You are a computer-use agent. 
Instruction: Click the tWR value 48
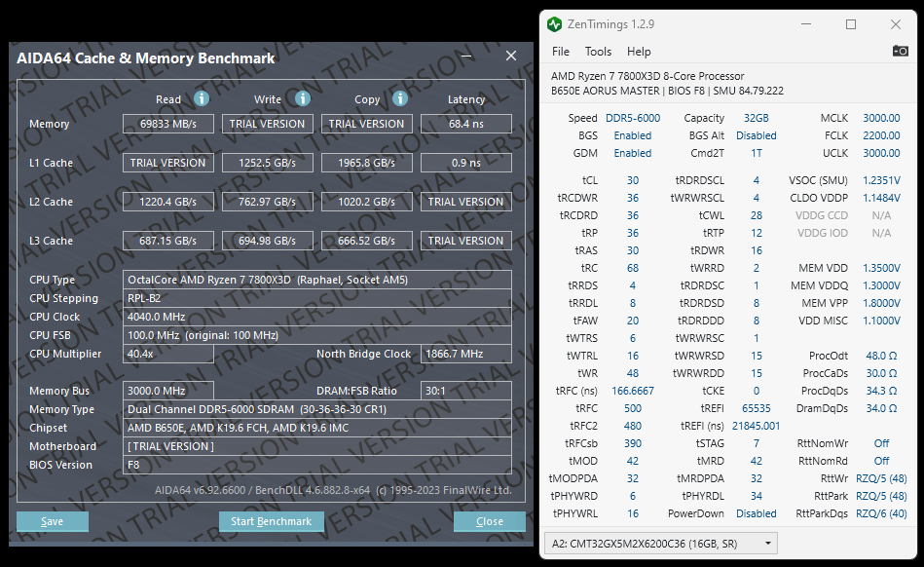tap(632, 373)
